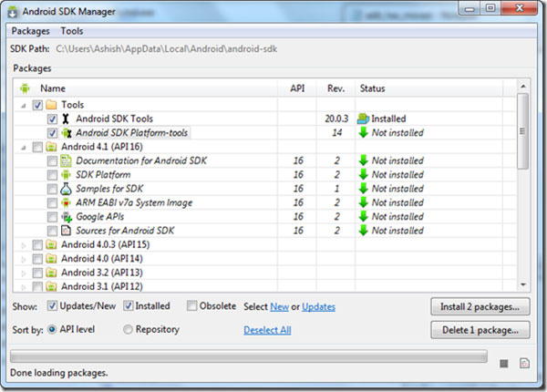This screenshot has width=547, height=392.
Task: Click the stop loading square icon
Action: pos(504,364)
